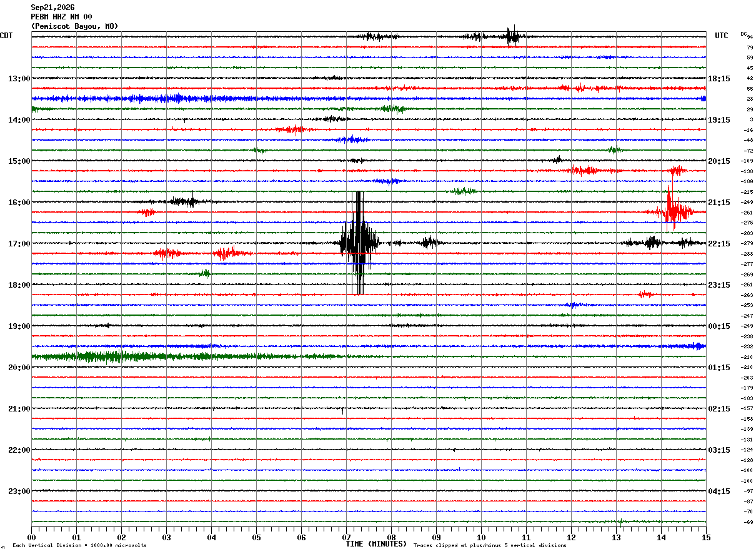Select the 13:00 CDT time label
The width and height of the screenshot is (756, 554).
pos(19,79)
